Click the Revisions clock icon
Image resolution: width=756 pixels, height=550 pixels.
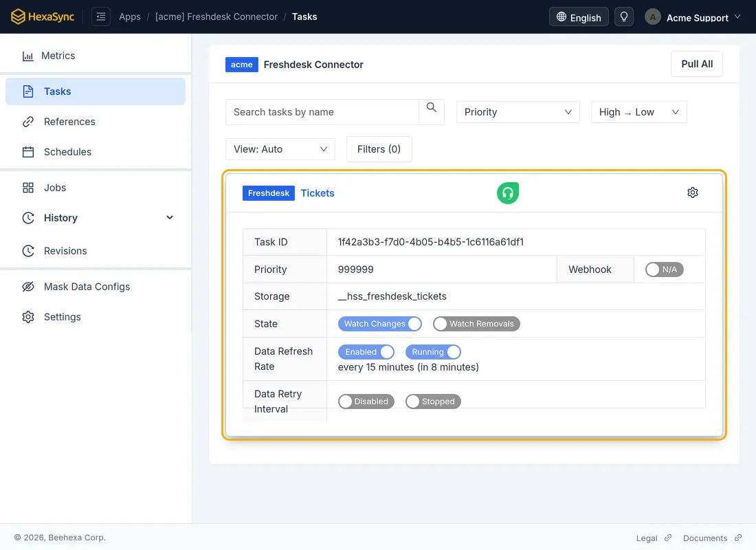click(28, 251)
